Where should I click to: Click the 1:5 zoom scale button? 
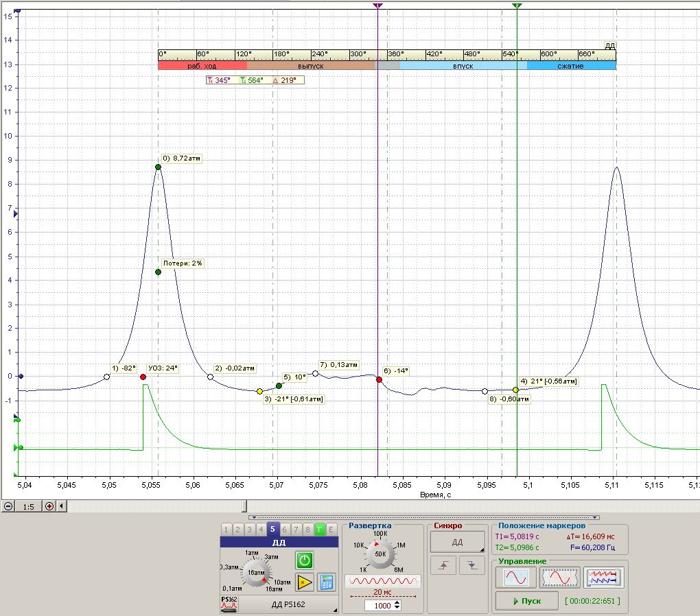tap(29, 506)
